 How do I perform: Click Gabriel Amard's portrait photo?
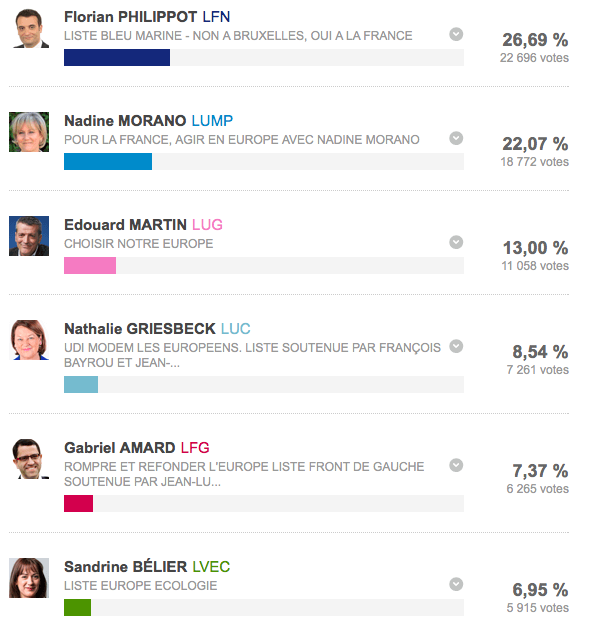(29, 459)
